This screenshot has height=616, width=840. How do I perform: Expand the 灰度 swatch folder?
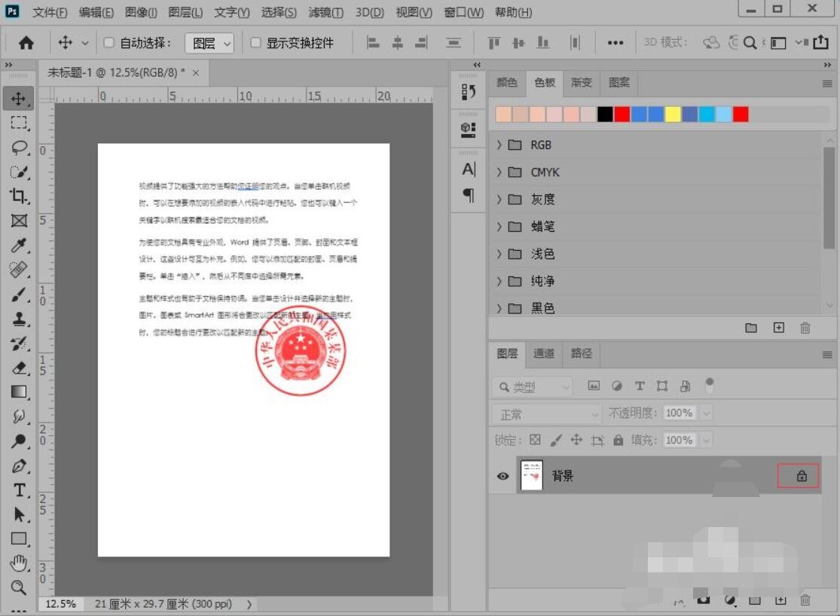pyautogui.click(x=499, y=200)
